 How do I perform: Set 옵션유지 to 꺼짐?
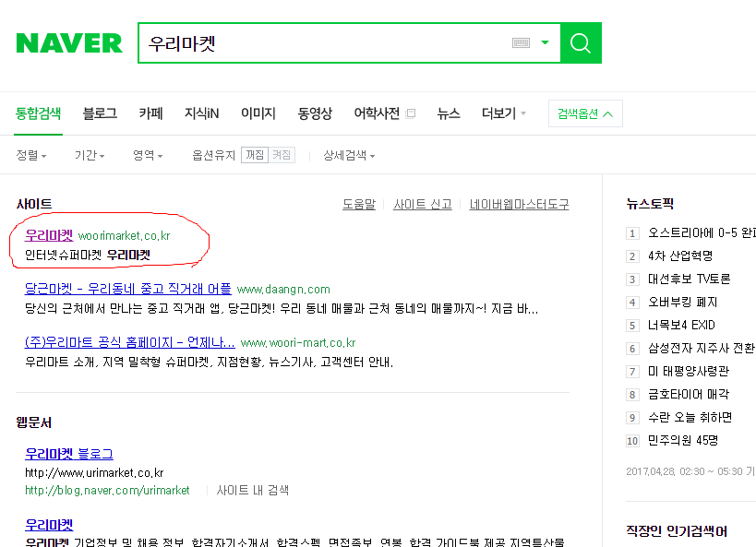(x=255, y=155)
